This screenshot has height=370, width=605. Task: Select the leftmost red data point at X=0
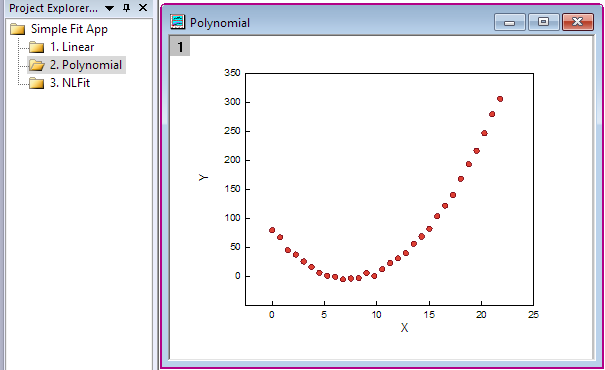point(272,230)
